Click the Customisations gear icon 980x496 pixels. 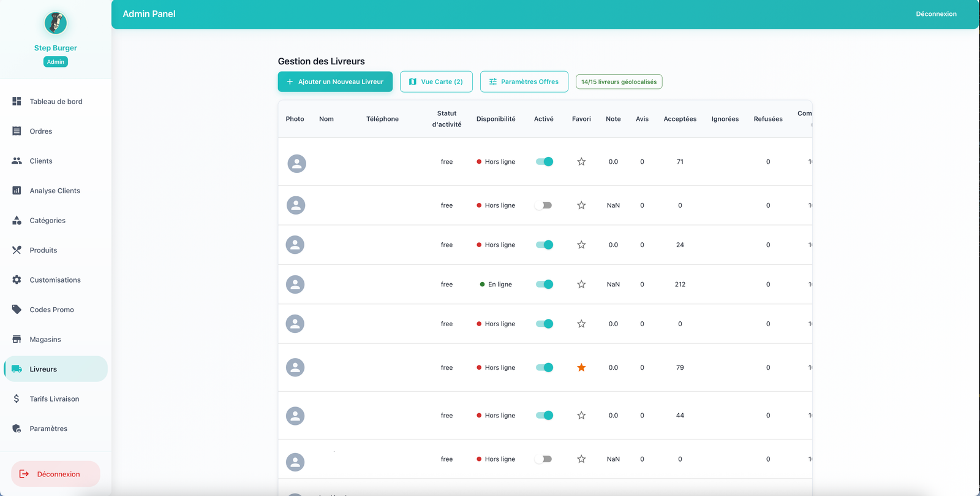(x=17, y=280)
